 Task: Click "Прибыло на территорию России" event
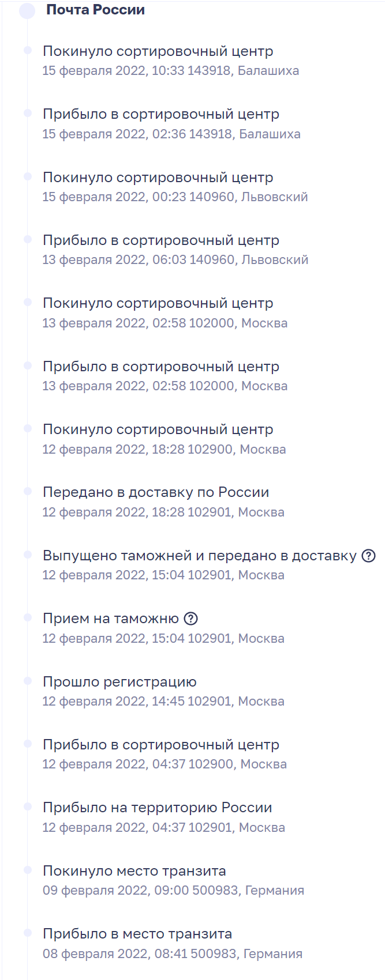tap(157, 808)
